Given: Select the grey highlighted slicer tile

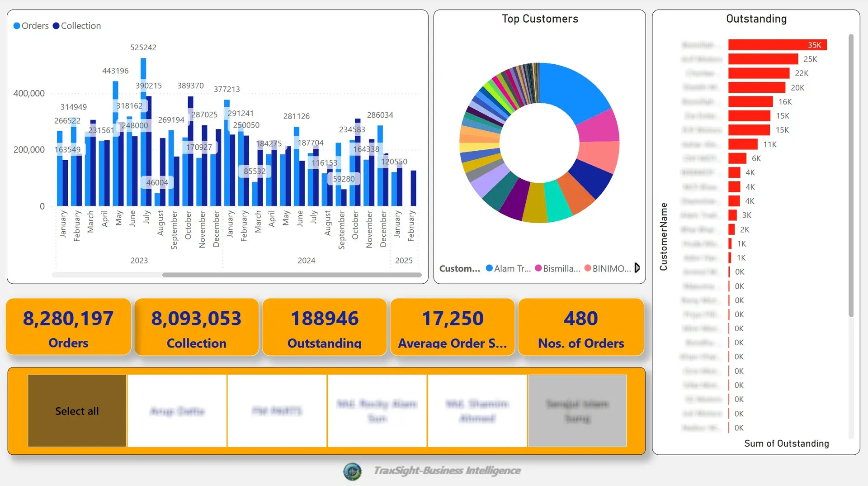Looking at the screenshot, I should click(577, 410).
